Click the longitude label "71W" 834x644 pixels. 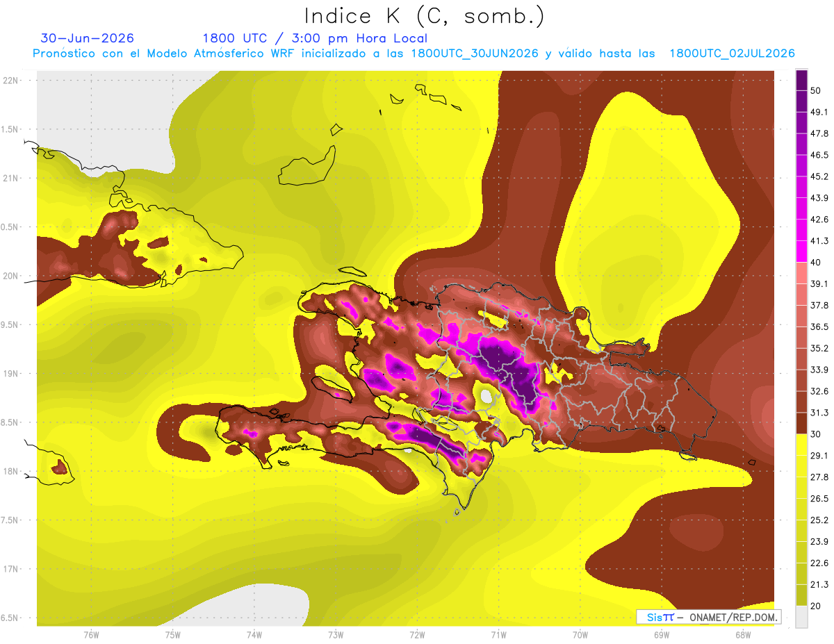click(498, 634)
